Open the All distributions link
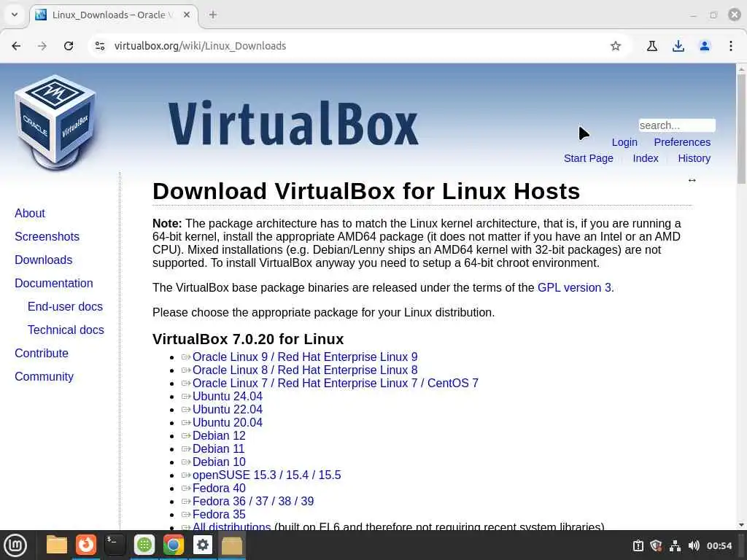The image size is (747, 560). point(231,526)
